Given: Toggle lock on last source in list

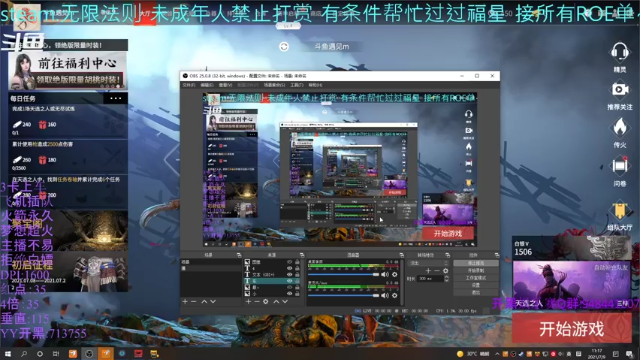Looking at the screenshot, I should [x=297, y=293].
